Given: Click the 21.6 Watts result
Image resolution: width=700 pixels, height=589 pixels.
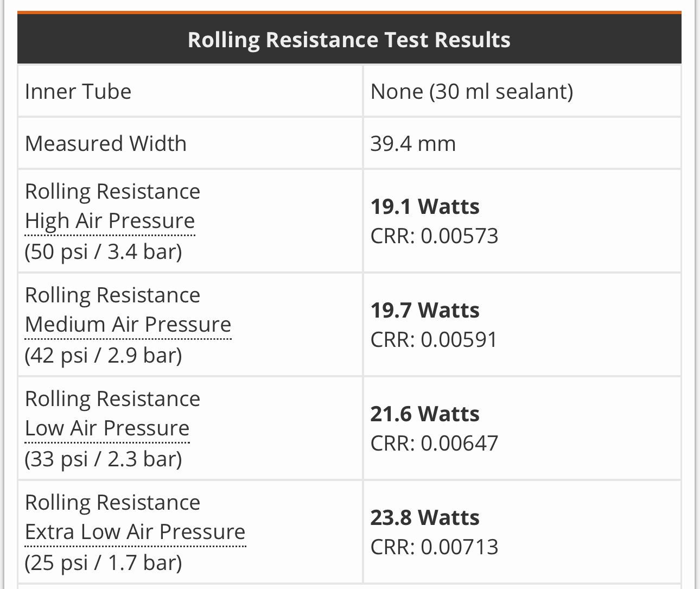Looking at the screenshot, I should 425,414.
